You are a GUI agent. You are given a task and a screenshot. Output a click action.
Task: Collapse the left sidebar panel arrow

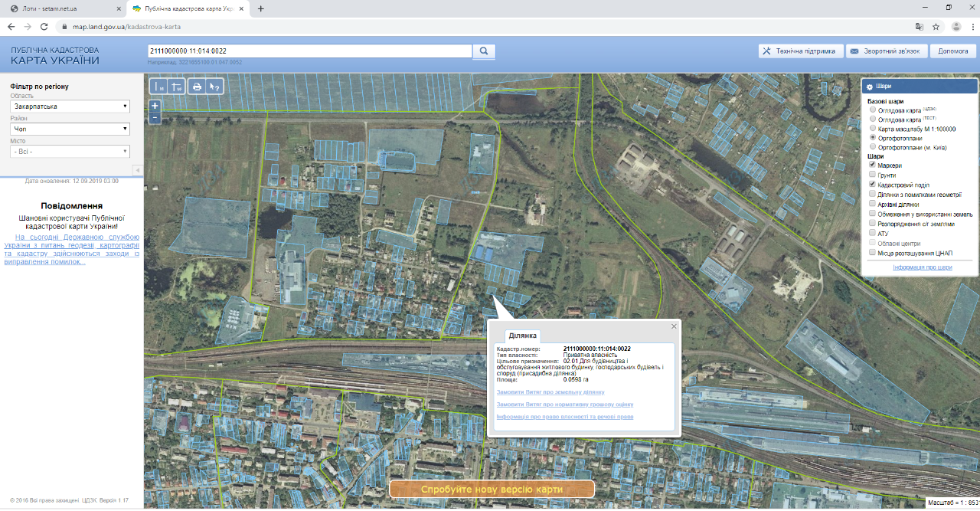coord(137,169)
